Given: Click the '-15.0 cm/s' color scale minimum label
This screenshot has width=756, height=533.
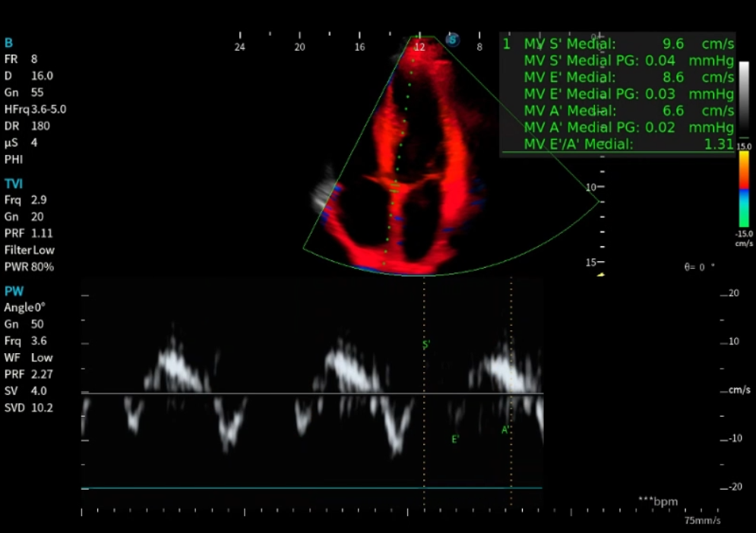Looking at the screenshot, I should [744, 238].
